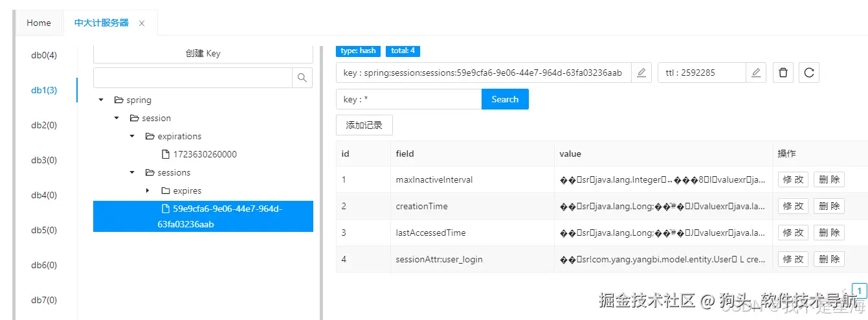Screen dimensions: 868x320
Task: Click the 创建 Key button
Action: pos(203,53)
